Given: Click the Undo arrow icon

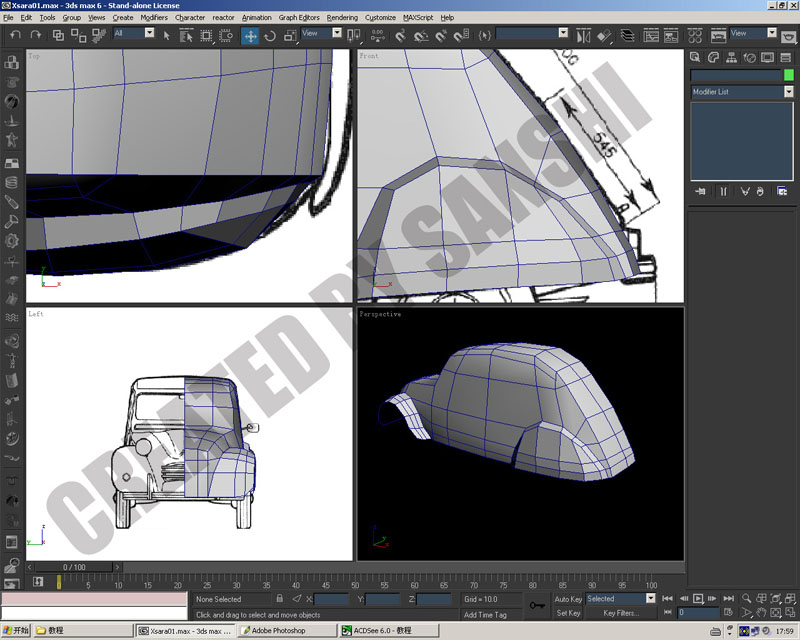Looking at the screenshot, I should [15, 35].
